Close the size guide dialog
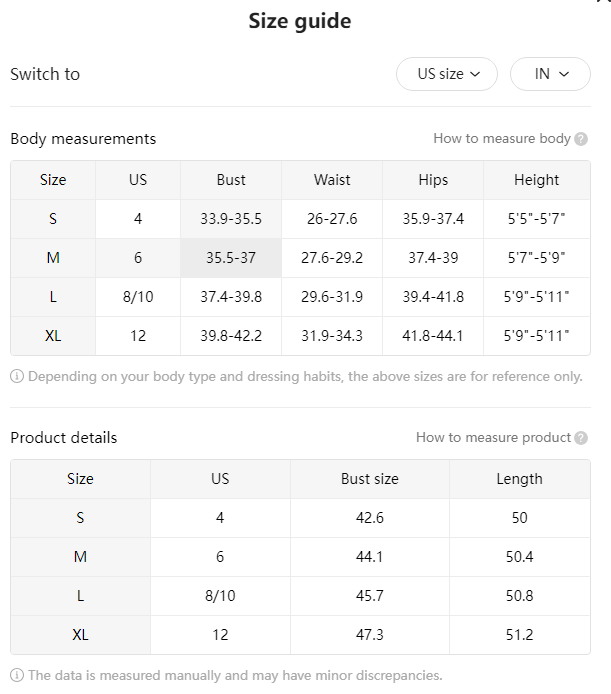This screenshot has height=694, width=611. (x=605, y=1)
